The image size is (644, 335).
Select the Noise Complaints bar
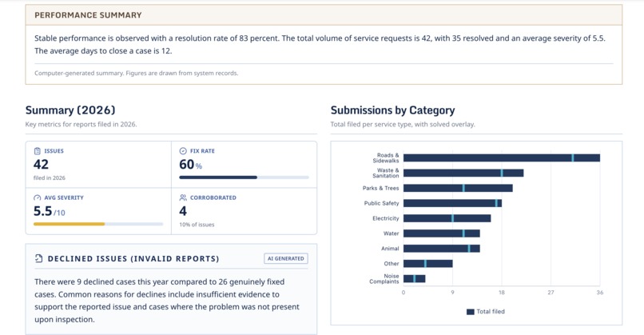(x=414, y=279)
